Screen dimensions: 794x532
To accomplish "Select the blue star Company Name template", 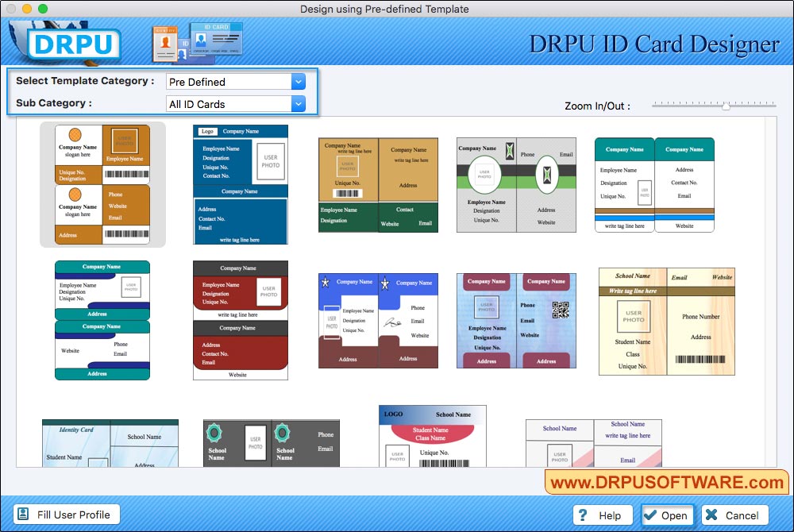I will coord(378,321).
